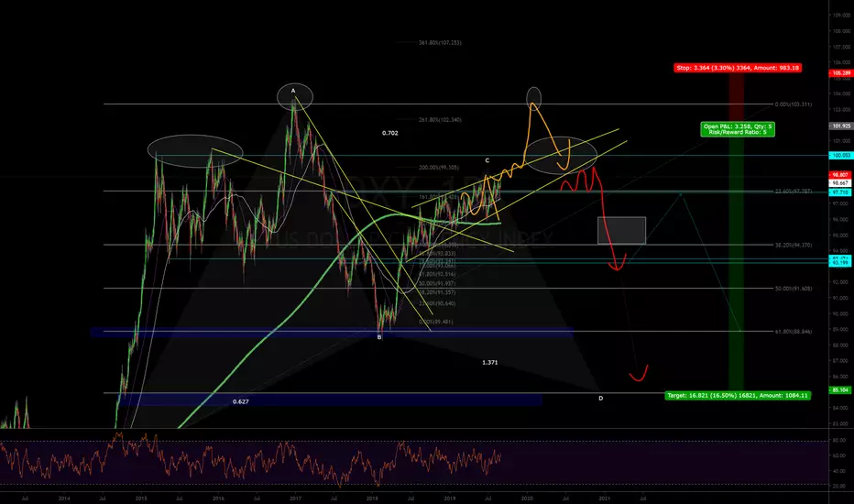The image size is (854, 504).
Task: Click the upper blue support zone rectangle
Action: pos(332,333)
